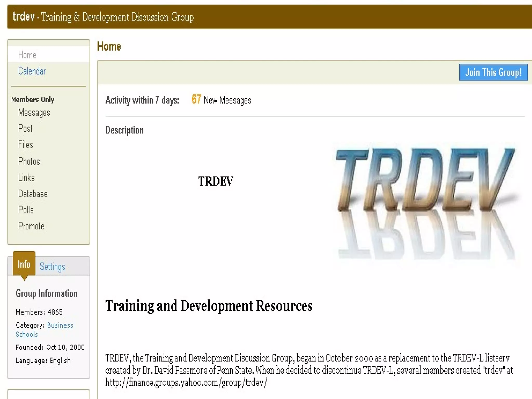View the group Photos
The height and width of the screenshot is (399, 532).
click(29, 162)
